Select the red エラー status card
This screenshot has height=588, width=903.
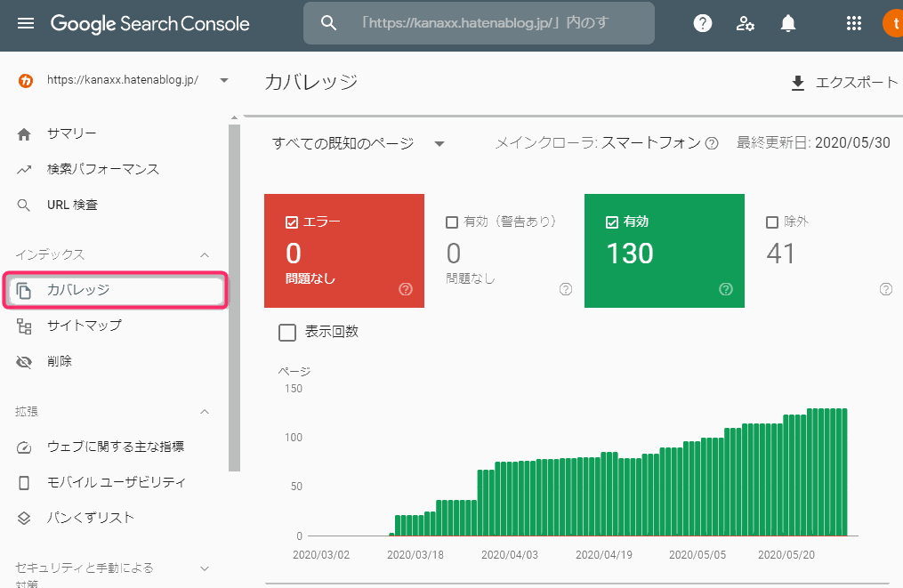tap(344, 251)
